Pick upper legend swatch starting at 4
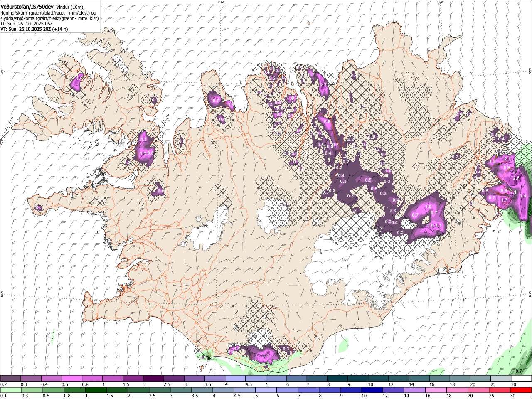Screen dimensions: 532x399 click(x=235, y=379)
